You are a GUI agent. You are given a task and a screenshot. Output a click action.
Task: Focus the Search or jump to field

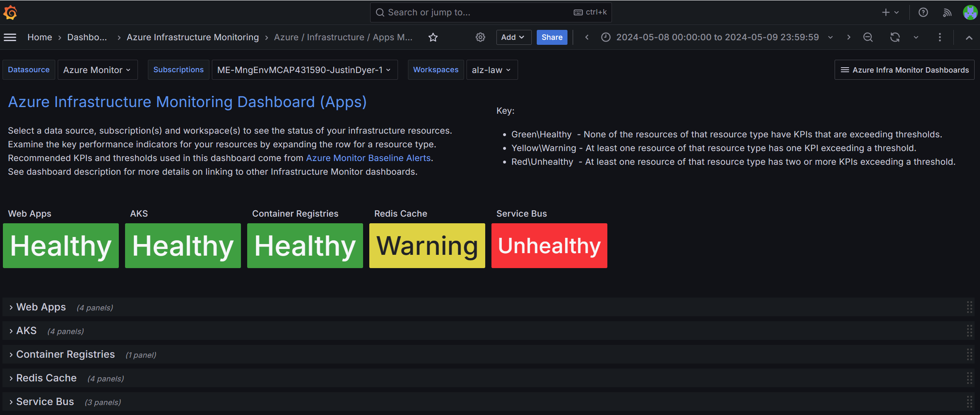491,12
